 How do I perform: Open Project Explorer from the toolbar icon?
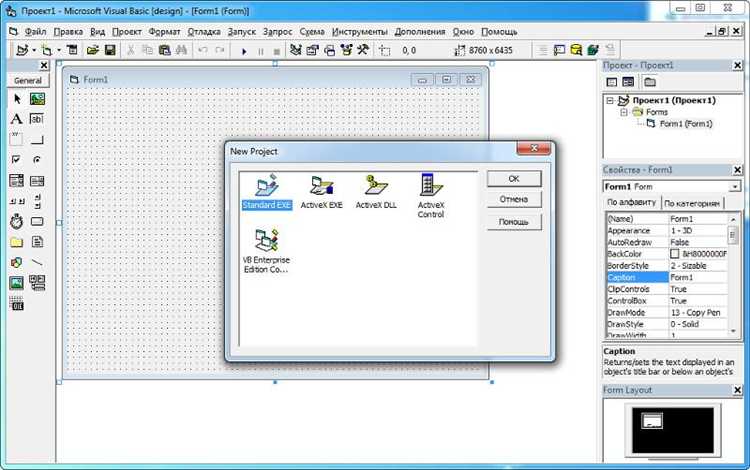[x=296, y=50]
